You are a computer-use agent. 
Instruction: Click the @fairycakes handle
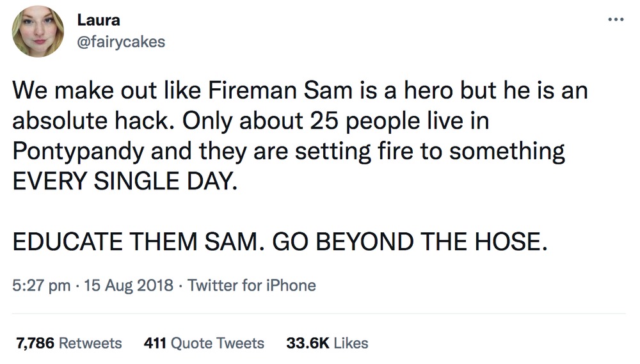tap(121, 42)
